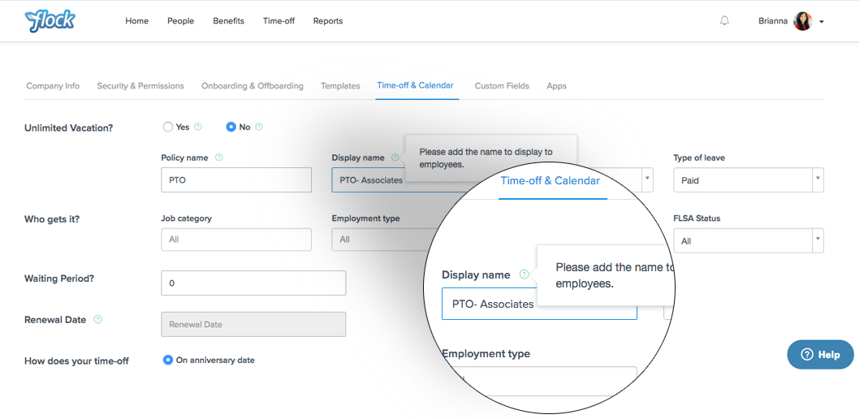This screenshot has height=419, width=868.
Task: Switch to the Templates tab
Action: [x=340, y=86]
